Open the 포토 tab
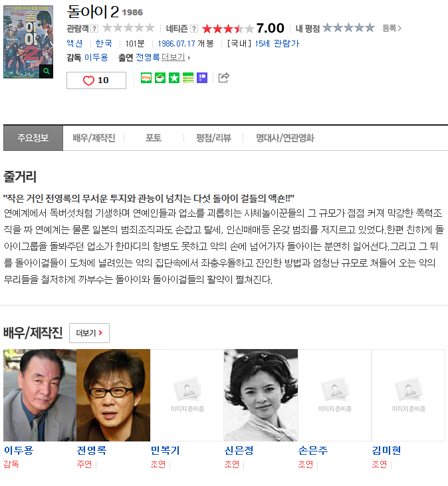Viewport: 448px width, 486px height. pyautogui.click(x=154, y=138)
